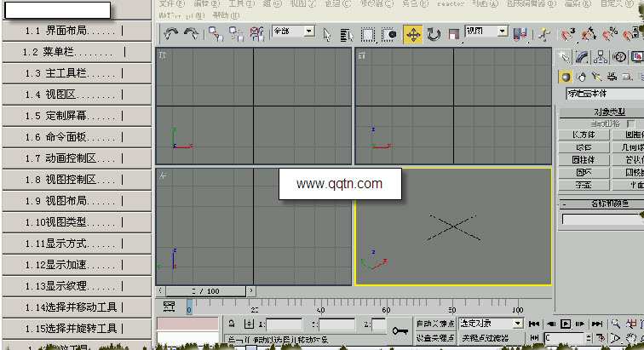644x350 pixels.
Task: Click the 圆柱体 object type button
Action: pos(584,160)
